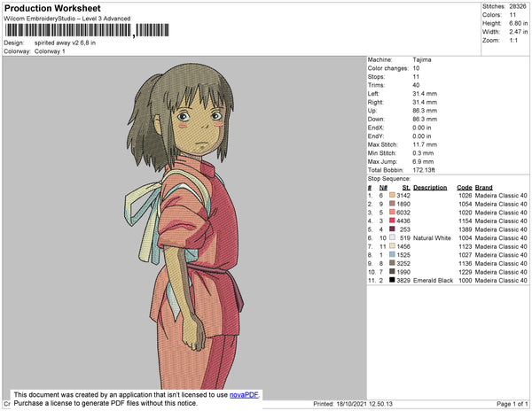Click the embroidery design preview image
This screenshot has height=411, width=532.
[x=185, y=226]
